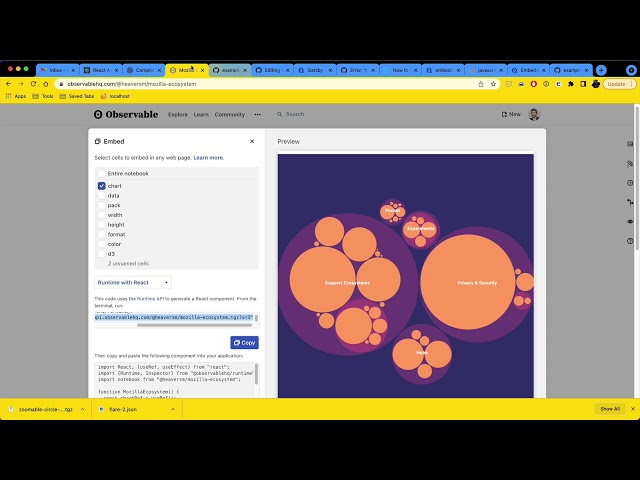Check the d3 cell checkbox
This screenshot has height=480, width=640.
coord(102,254)
